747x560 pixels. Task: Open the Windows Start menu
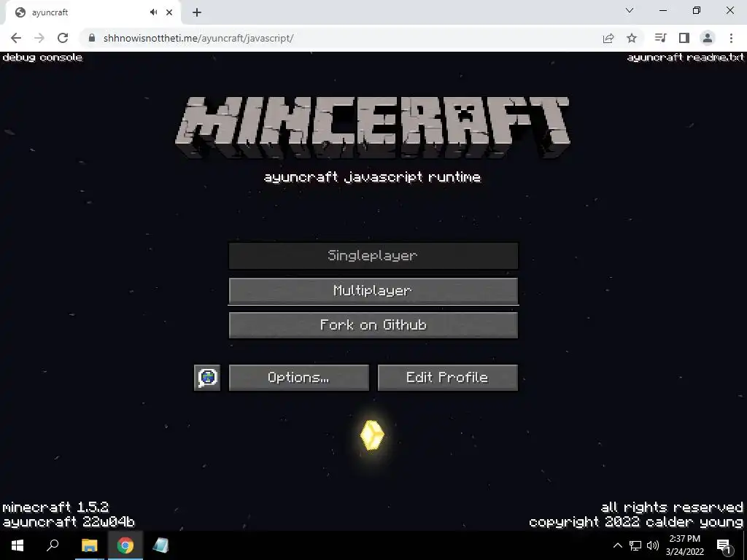tap(18, 545)
